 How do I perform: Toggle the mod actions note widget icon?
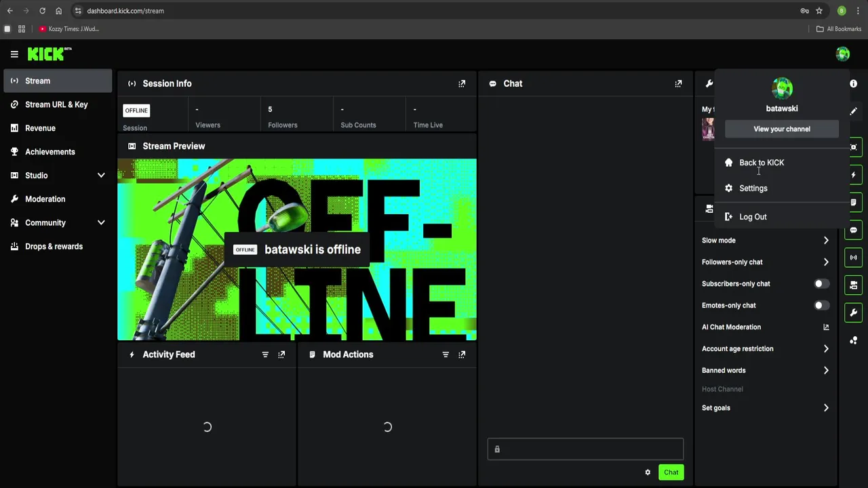point(854,203)
